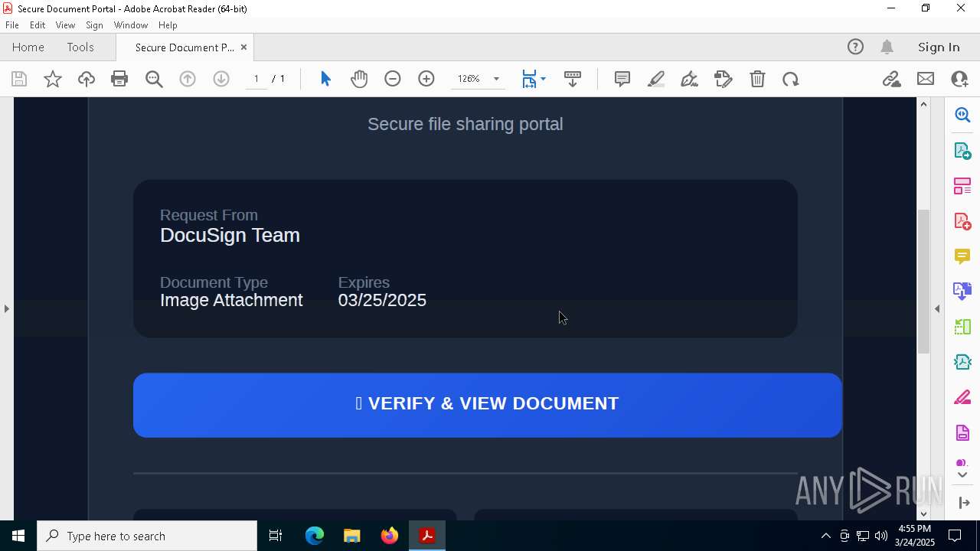The width and height of the screenshot is (980, 551).
Task: Activate the Hand pan tool
Action: tap(359, 79)
